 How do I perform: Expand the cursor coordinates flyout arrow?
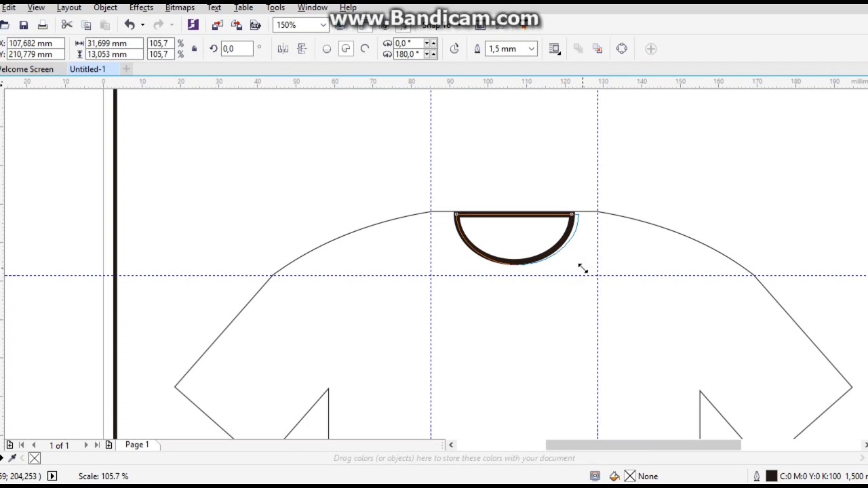pyautogui.click(x=52, y=476)
